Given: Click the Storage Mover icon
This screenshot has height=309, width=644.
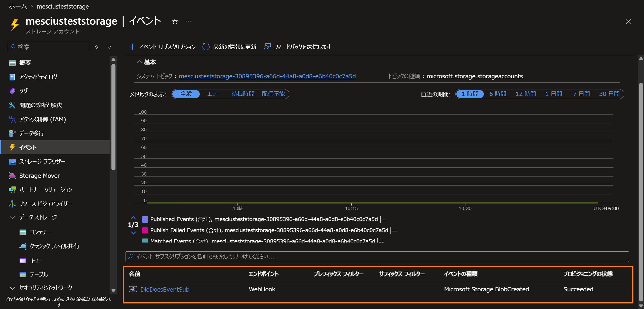Looking at the screenshot, I should (x=12, y=176).
